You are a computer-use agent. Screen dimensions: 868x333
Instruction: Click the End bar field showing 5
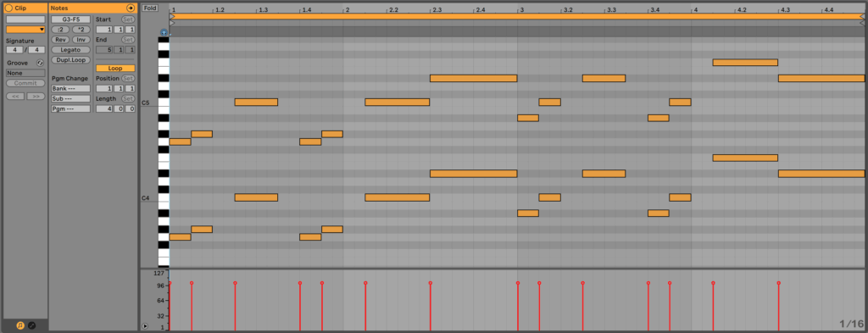pyautogui.click(x=104, y=50)
